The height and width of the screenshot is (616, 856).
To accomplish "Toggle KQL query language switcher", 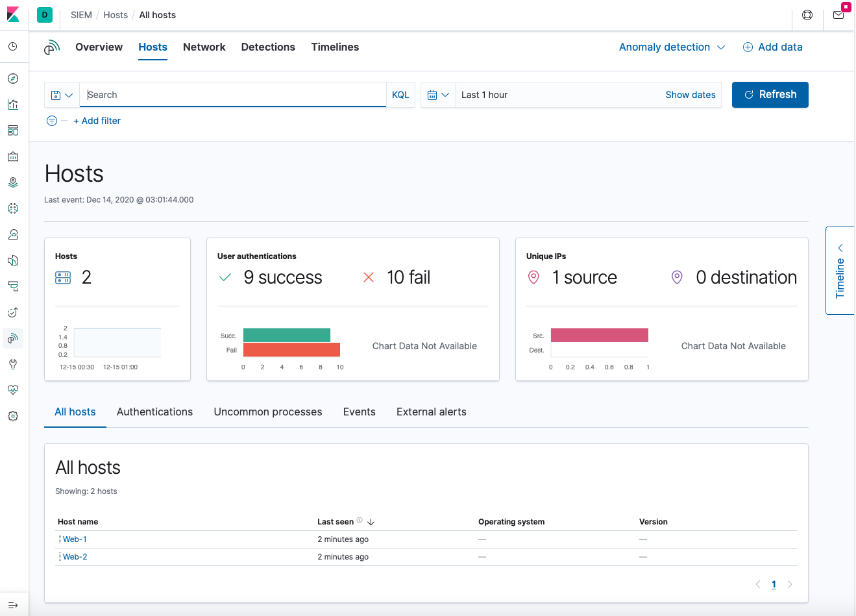I will (x=400, y=95).
